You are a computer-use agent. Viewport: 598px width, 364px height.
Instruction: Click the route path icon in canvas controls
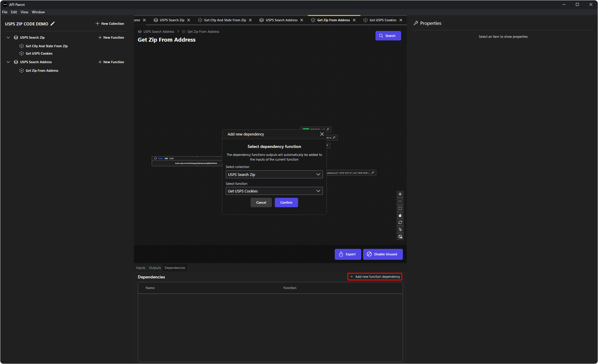point(400,229)
